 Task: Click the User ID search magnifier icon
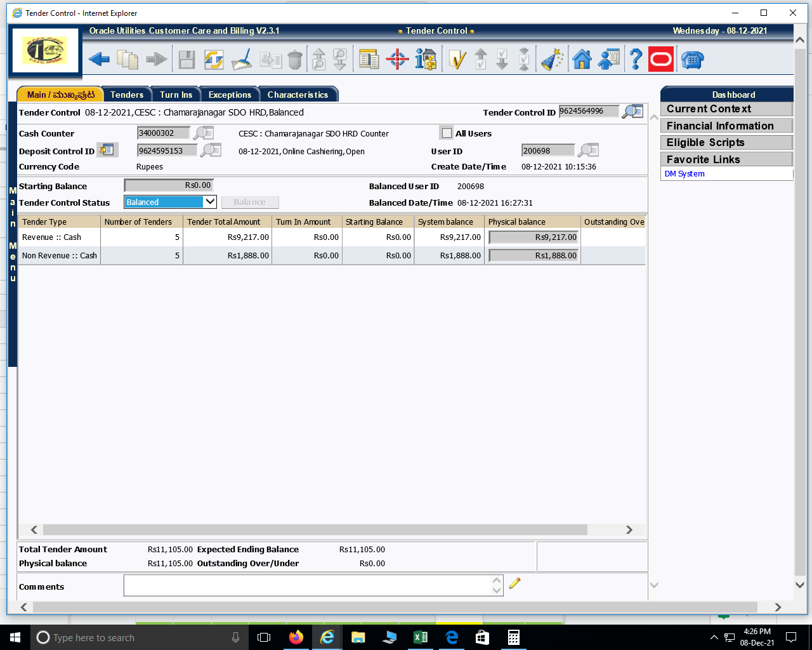pos(588,150)
